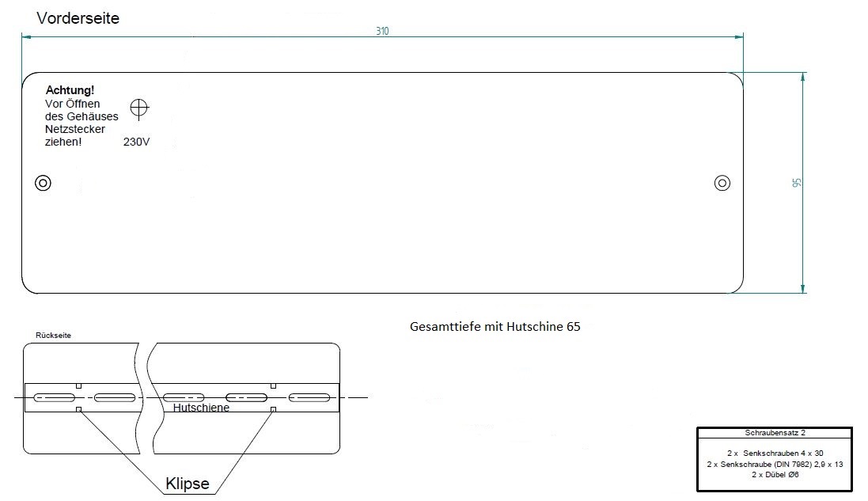
Task: Click the 95 height dimension value
Action: (798, 182)
